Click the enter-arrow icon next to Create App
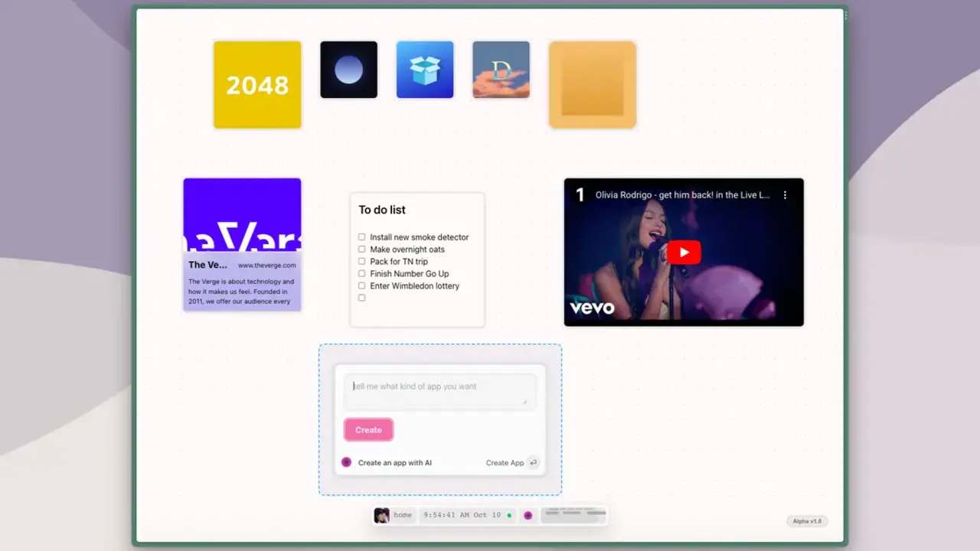980x551 pixels. (534, 462)
